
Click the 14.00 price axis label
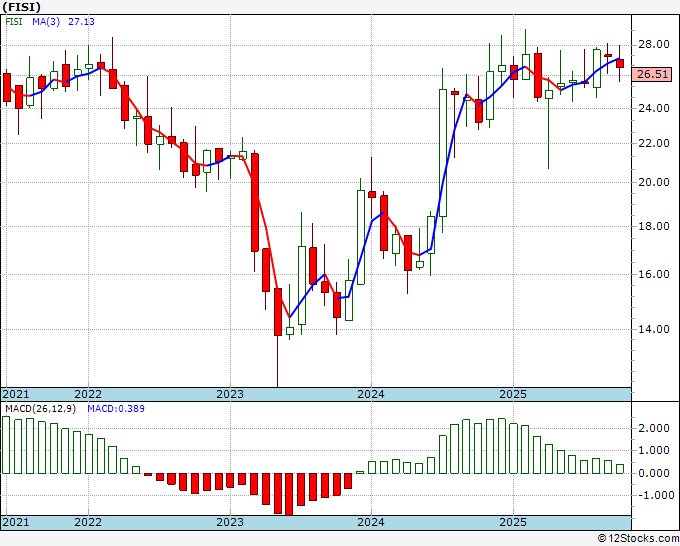pos(654,329)
